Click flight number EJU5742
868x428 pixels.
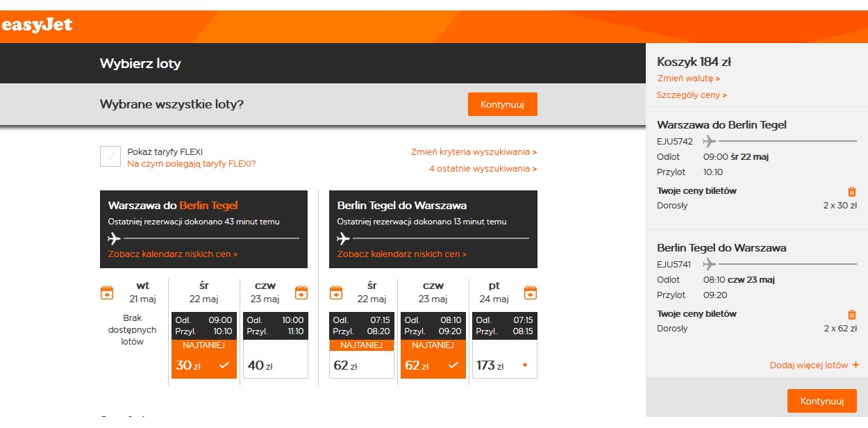click(675, 141)
